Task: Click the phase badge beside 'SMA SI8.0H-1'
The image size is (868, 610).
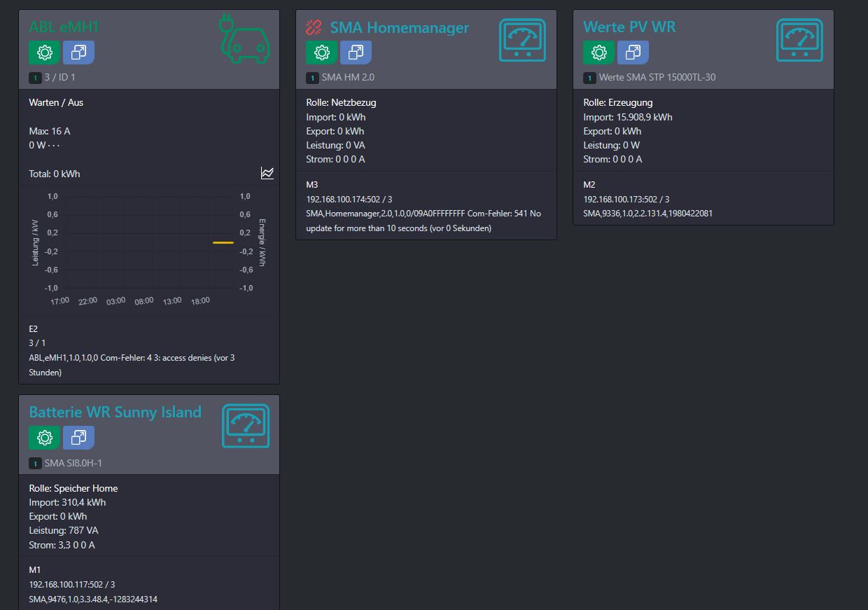Action: click(x=35, y=464)
